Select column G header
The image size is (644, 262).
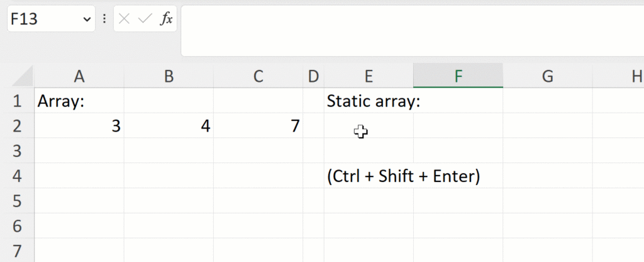click(x=547, y=77)
